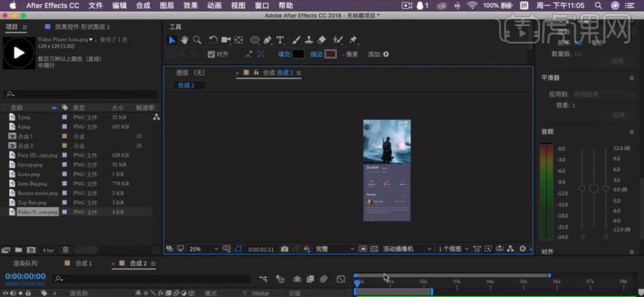
Task: Click the stroke color swatch
Action: coord(331,54)
